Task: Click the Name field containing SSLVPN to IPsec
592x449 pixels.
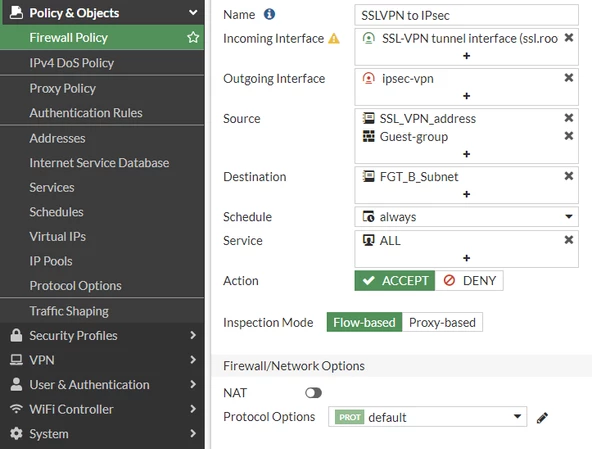Action: click(x=466, y=15)
